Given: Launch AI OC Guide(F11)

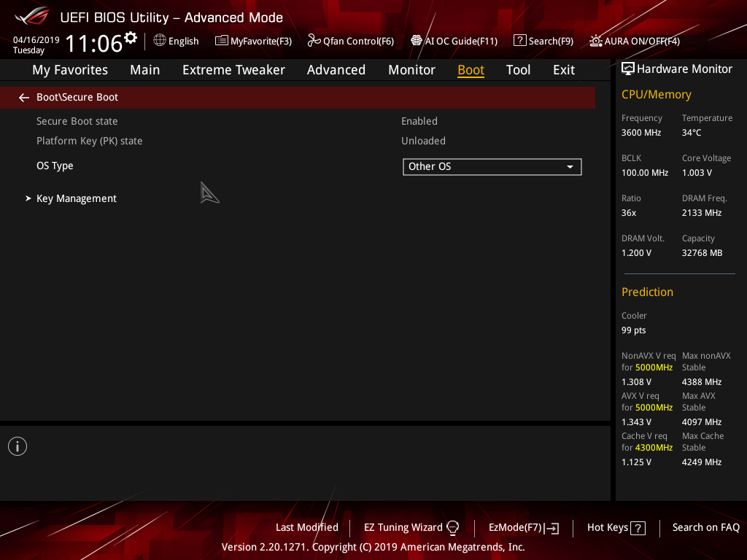Looking at the screenshot, I should point(454,41).
